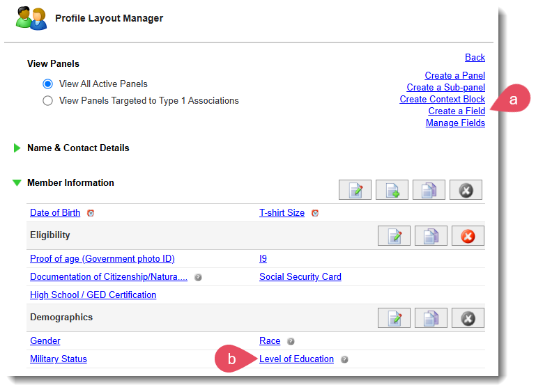Open the Military Status field
This screenshot has height=392, width=536.
pos(59,359)
